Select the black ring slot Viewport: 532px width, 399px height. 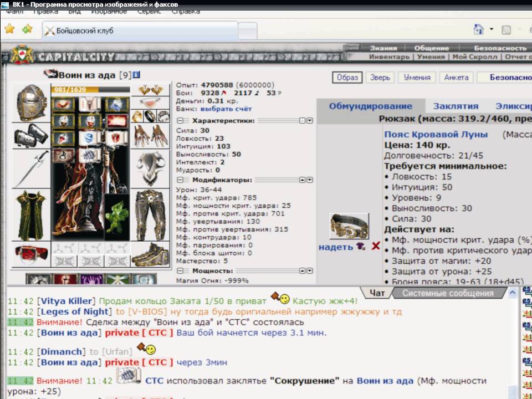tap(150, 116)
